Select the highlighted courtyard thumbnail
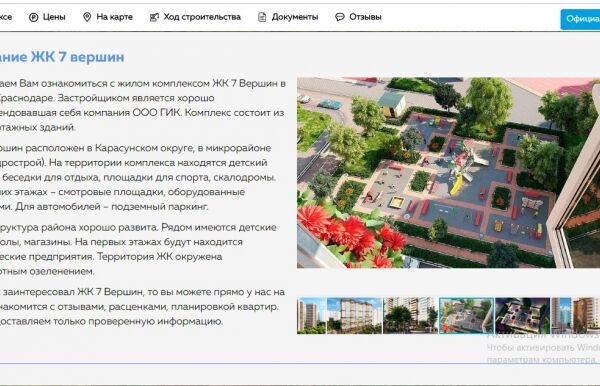 coord(466,316)
